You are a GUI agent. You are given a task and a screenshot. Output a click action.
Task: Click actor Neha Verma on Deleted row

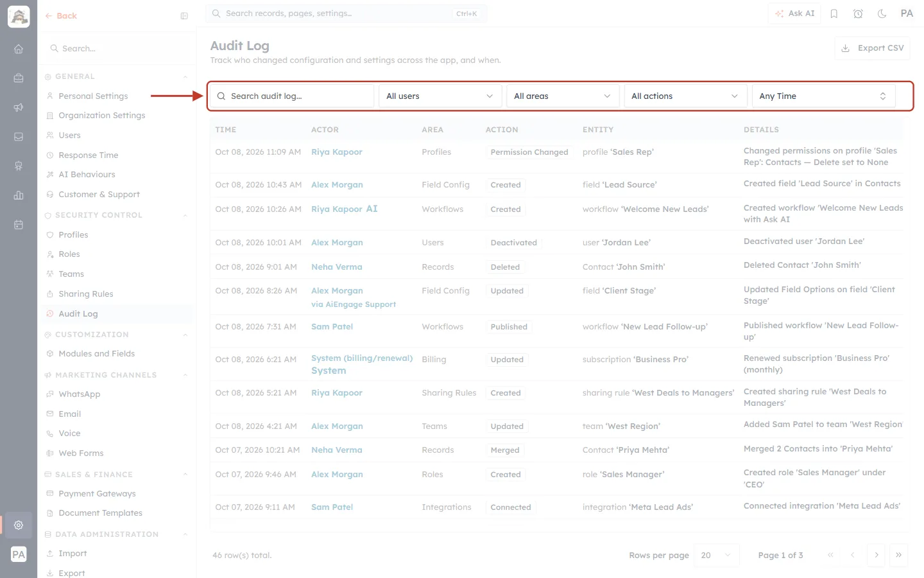337,267
